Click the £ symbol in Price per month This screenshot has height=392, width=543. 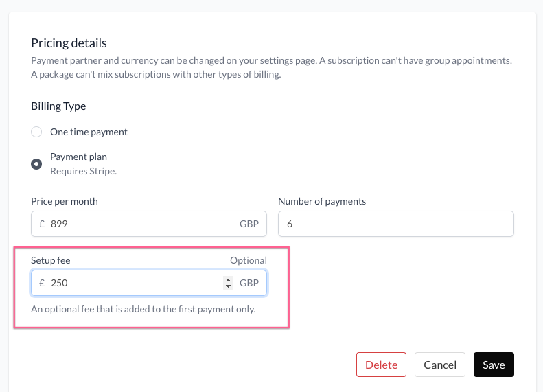click(42, 224)
